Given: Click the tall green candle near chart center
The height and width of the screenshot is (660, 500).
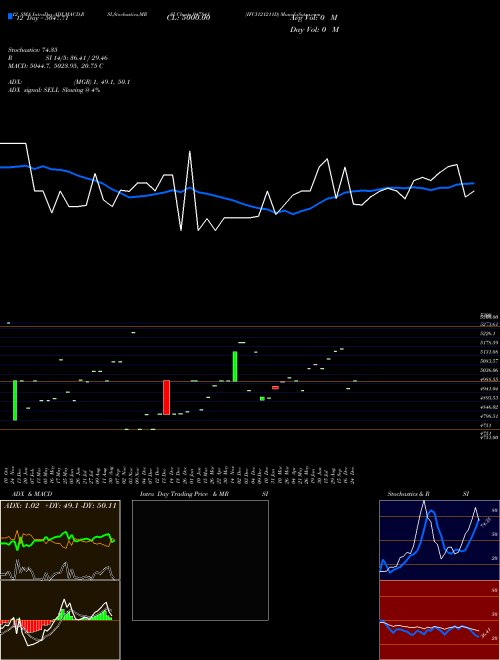Looking at the screenshot, I should pos(235,367).
